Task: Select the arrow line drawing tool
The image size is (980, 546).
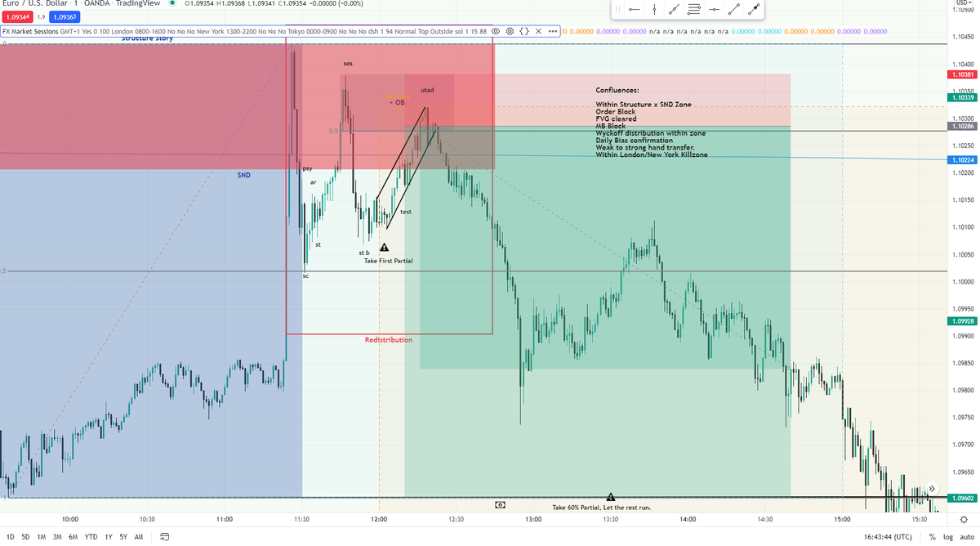Action: click(x=755, y=10)
